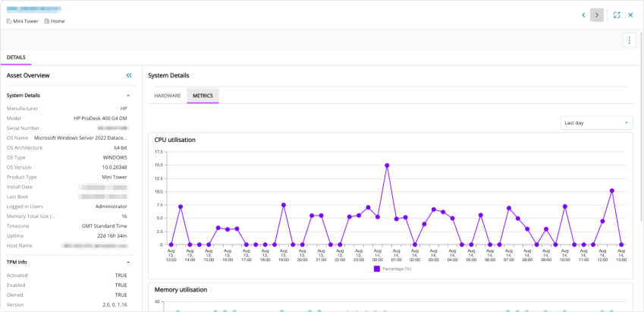Open the Last day time range dropdown
This screenshot has height=312, width=644.
pos(597,123)
